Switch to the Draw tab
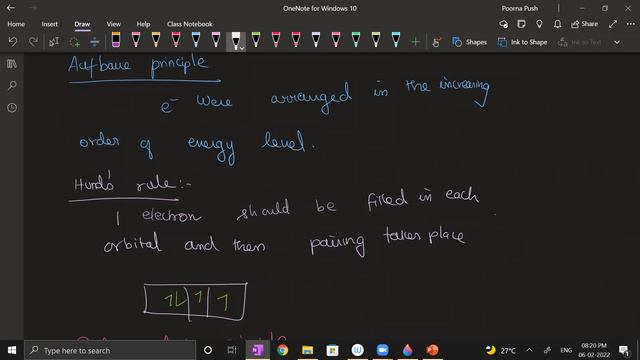This screenshot has height=360, width=640. (x=82, y=24)
